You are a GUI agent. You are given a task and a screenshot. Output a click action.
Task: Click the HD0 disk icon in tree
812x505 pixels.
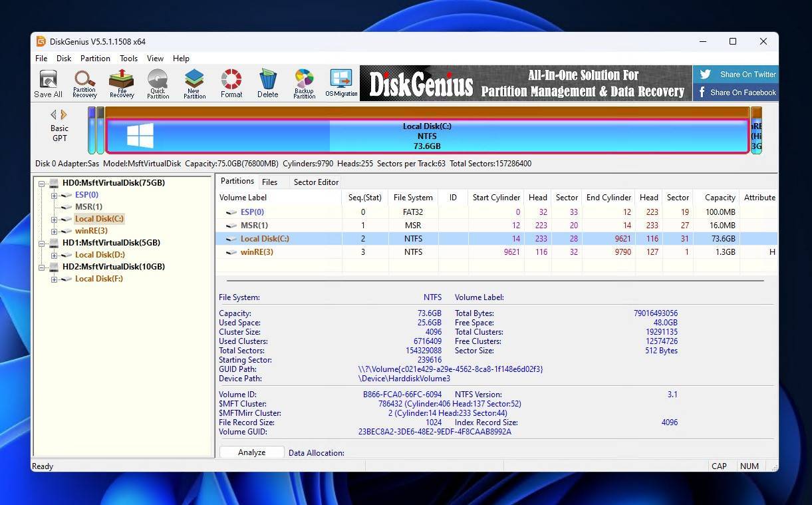pyautogui.click(x=55, y=183)
